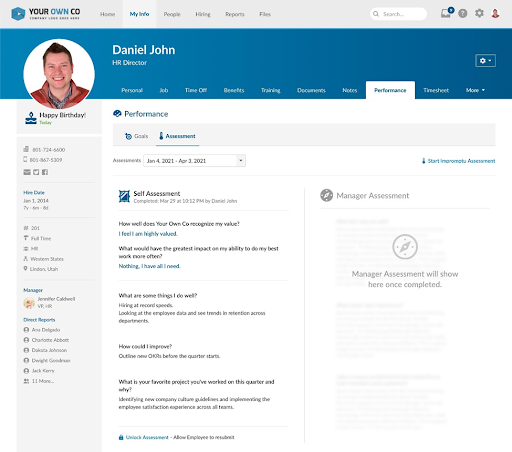
Task: Click the Self Assessment pencil icon
Action: coord(124,196)
